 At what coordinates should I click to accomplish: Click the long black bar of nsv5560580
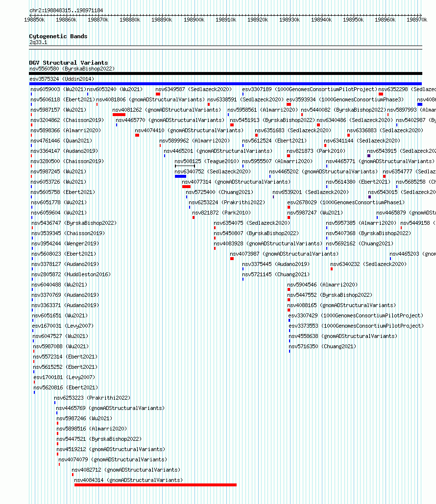pos(225,73)
